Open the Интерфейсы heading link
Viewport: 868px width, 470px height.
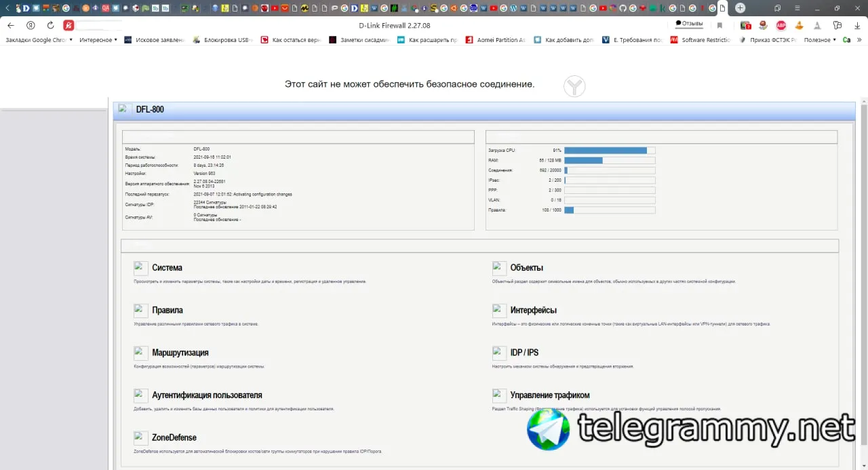(533, 310)
